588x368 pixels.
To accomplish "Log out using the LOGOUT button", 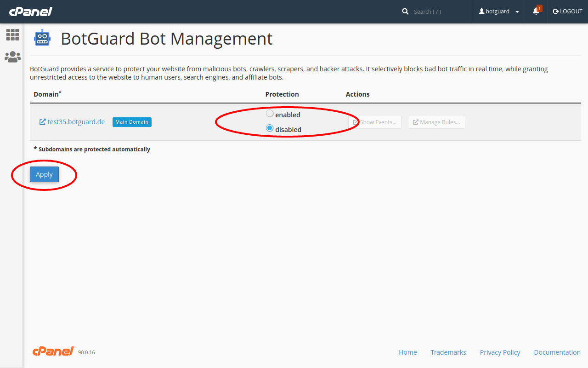I will (x=567, y=11).
